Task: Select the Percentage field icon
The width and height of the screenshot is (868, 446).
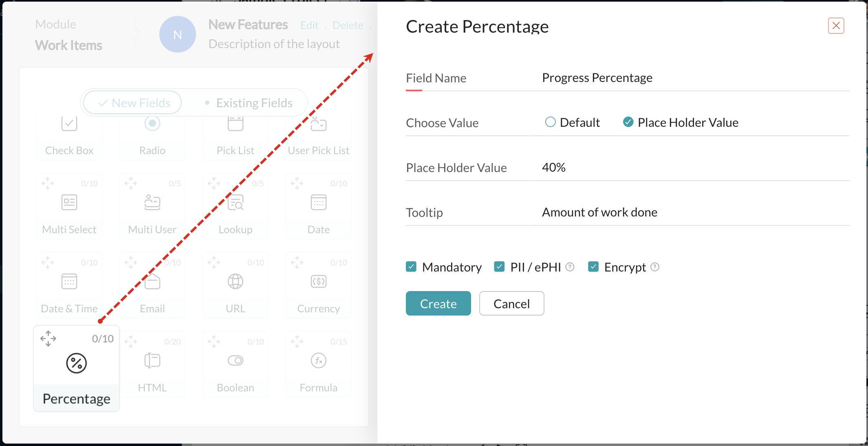Action: coord(77,363)
